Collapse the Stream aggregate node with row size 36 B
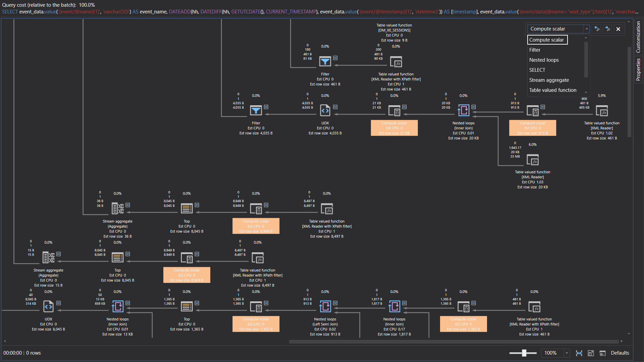 (x=128, y=205)
